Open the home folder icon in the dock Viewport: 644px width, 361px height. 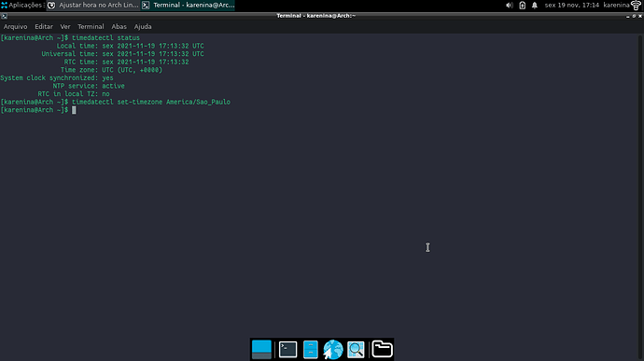(x=383, y=349)
